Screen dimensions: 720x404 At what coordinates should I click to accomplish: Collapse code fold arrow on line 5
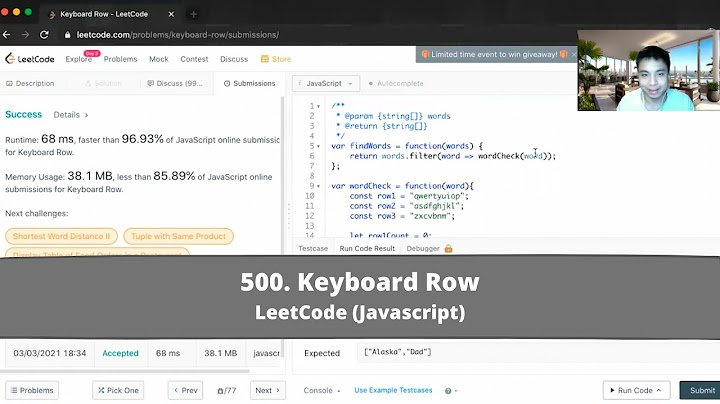click(318, 146)
